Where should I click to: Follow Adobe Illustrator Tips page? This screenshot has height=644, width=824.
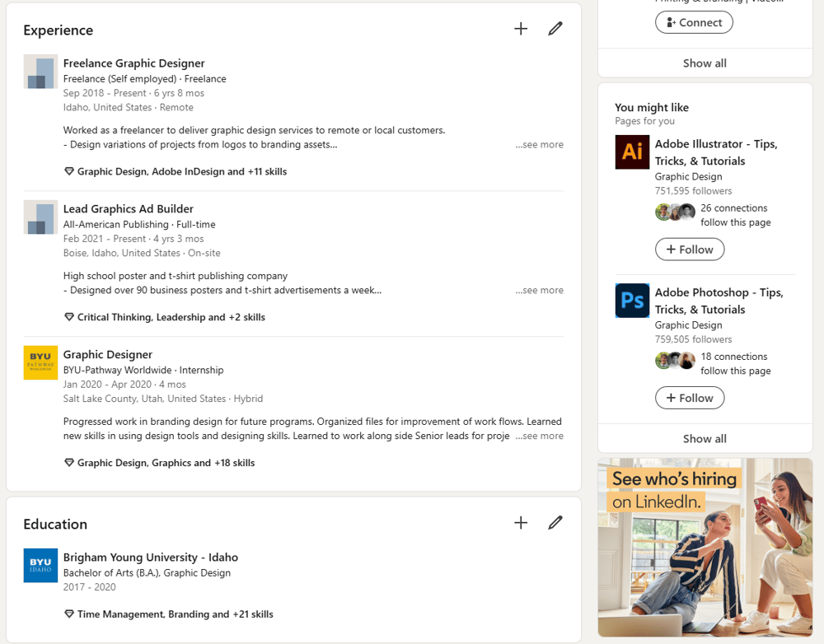tap(690, 250)
